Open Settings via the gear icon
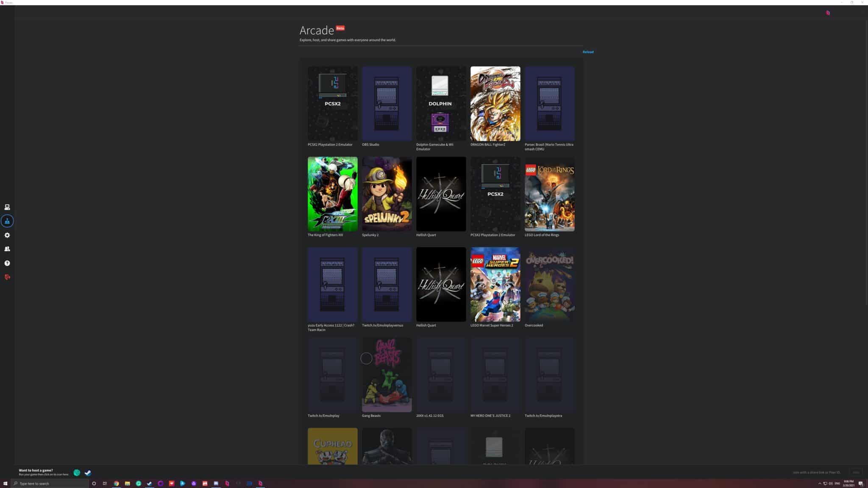The width and height of the screenshot is (868, 488). 7,235
